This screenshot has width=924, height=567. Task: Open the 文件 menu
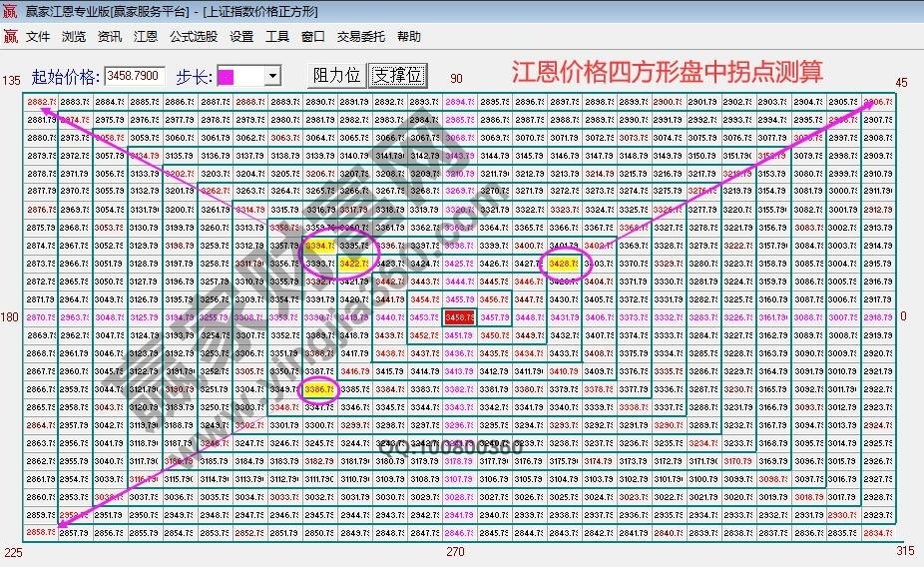tap(38, 37)
